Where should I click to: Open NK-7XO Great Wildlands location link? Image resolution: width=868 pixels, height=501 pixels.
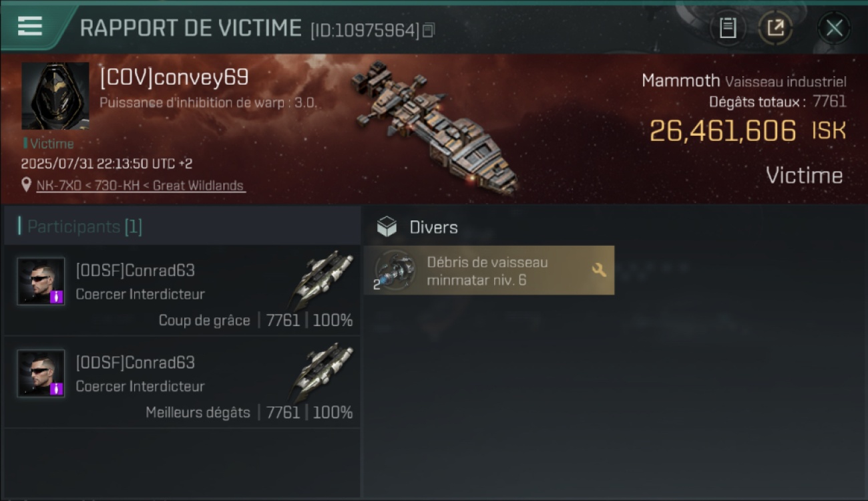pyautogui.click(x=141, y=186)
